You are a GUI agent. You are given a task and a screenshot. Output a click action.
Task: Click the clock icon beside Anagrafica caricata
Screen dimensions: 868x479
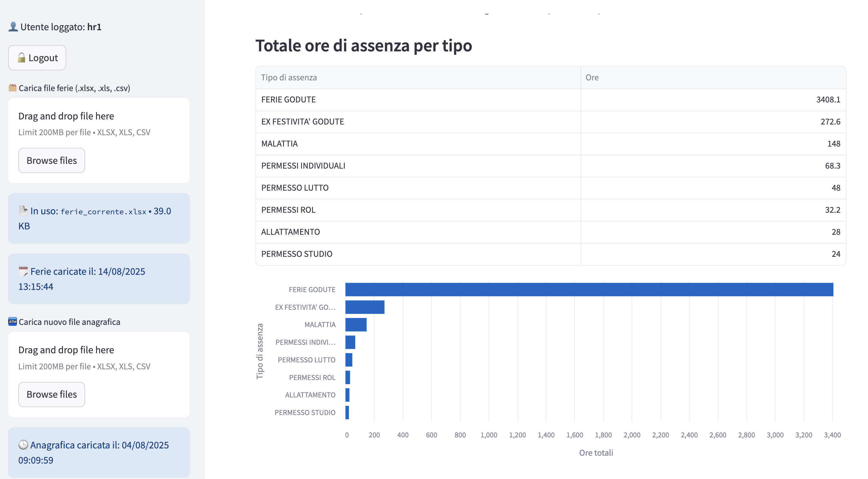coord(23,445)
